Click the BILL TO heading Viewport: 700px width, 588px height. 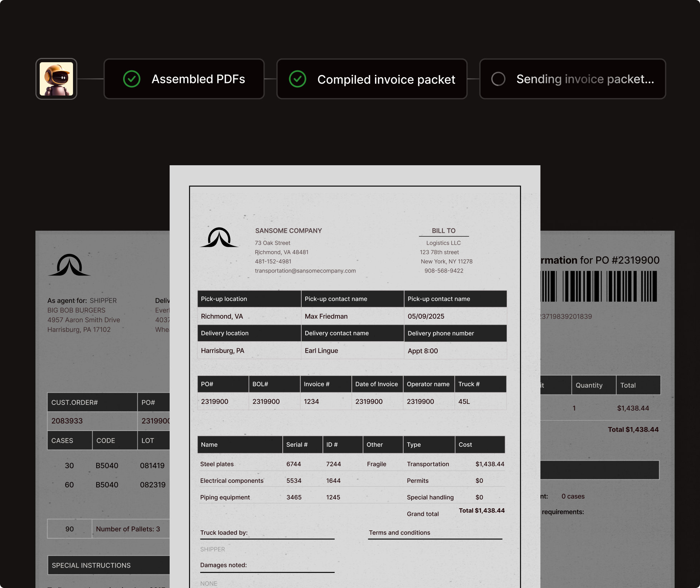(443, 231)
